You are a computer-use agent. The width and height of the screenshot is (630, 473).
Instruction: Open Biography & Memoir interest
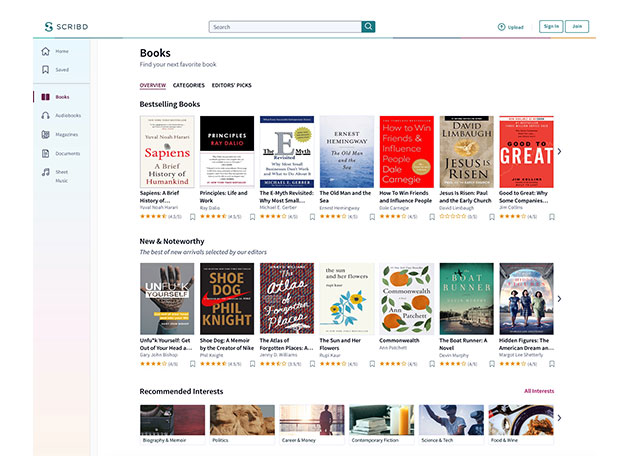172,424
